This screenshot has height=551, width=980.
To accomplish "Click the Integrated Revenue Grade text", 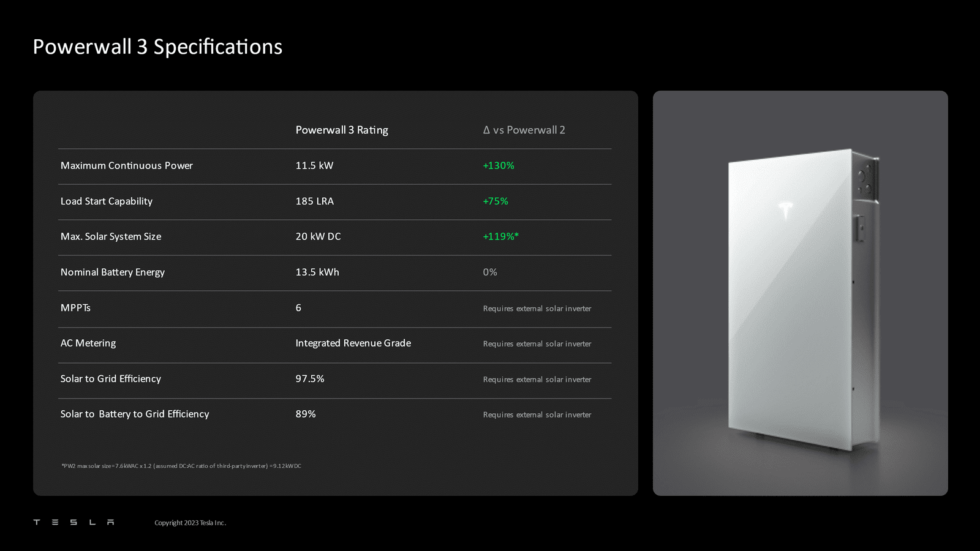I will click(x=353, y=343).
